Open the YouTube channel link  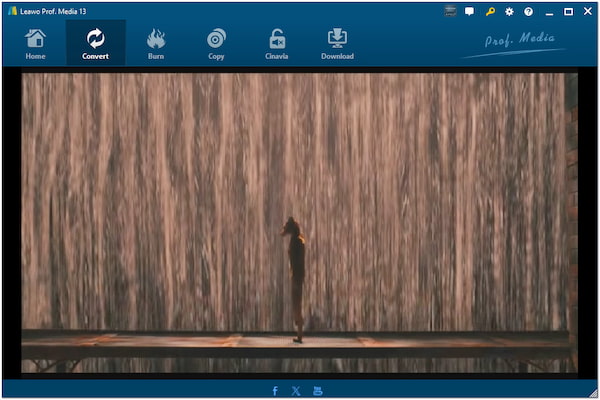coord(318,390)
